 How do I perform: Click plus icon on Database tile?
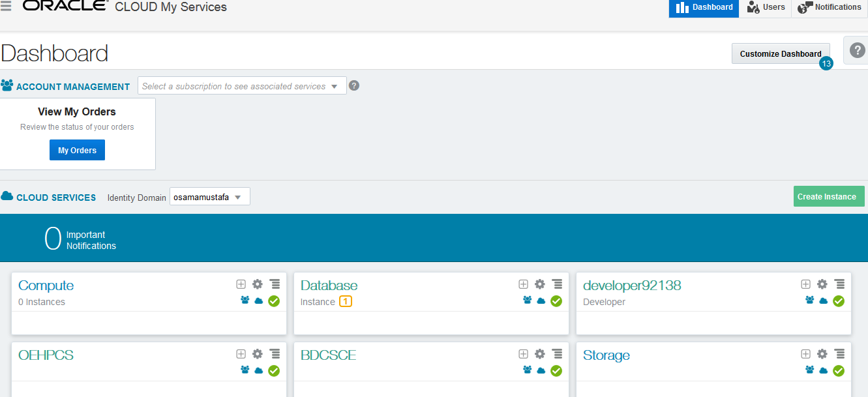coord(523,284)
